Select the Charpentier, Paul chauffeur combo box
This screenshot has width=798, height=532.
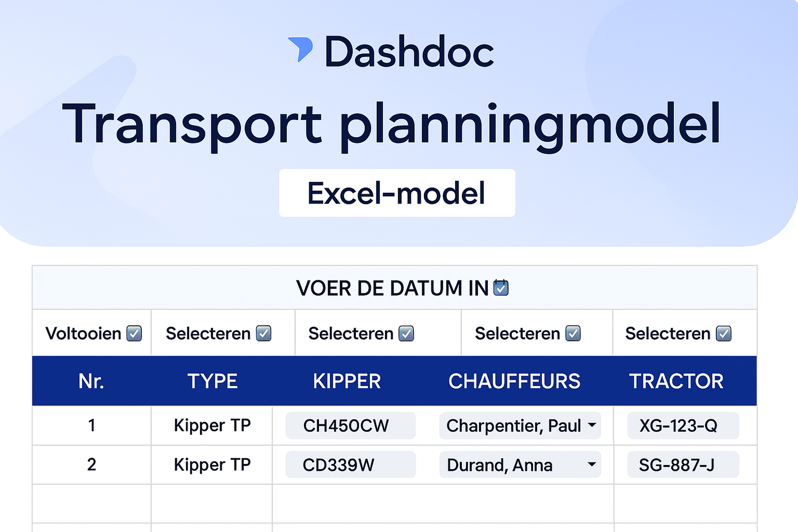pos(520,425)
